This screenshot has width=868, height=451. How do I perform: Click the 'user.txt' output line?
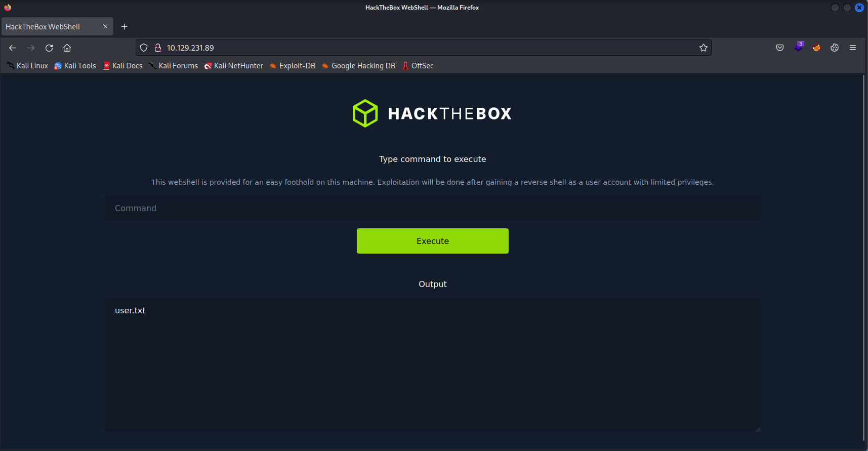tap(130, 310)
